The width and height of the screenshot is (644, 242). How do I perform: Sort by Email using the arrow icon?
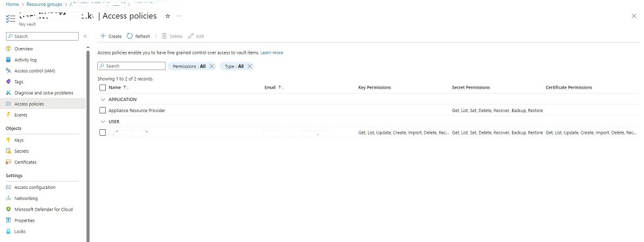point(281,88)
